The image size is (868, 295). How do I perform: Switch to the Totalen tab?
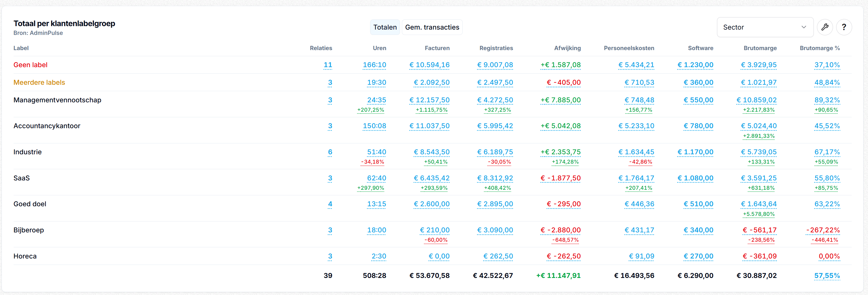[x=385, y=27]
